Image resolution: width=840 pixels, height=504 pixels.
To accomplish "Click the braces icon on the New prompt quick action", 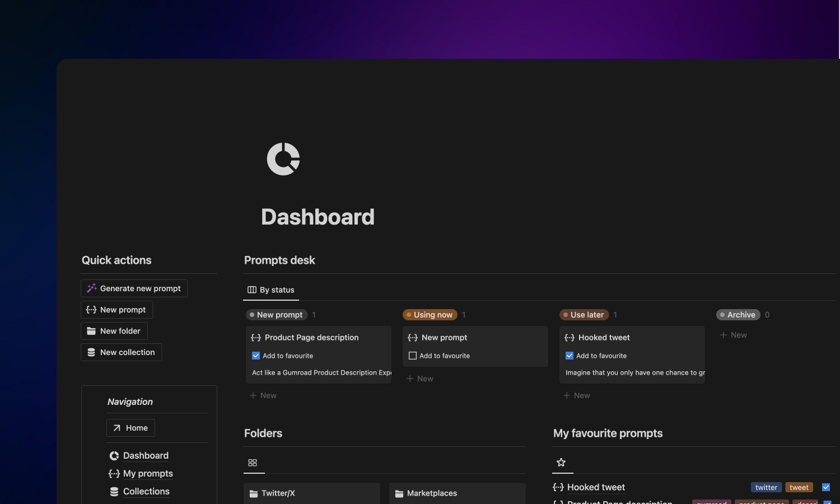I will [91, 310].
